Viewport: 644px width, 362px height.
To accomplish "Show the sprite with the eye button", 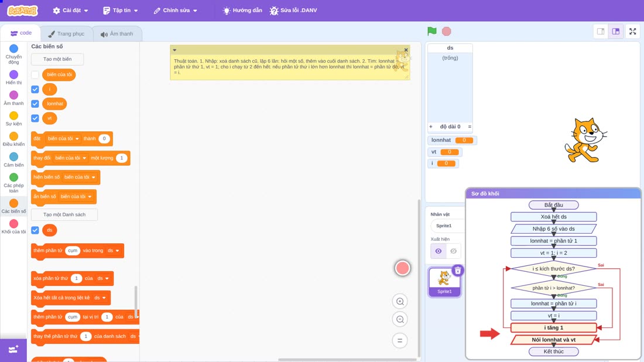I will tap(439, 251).
